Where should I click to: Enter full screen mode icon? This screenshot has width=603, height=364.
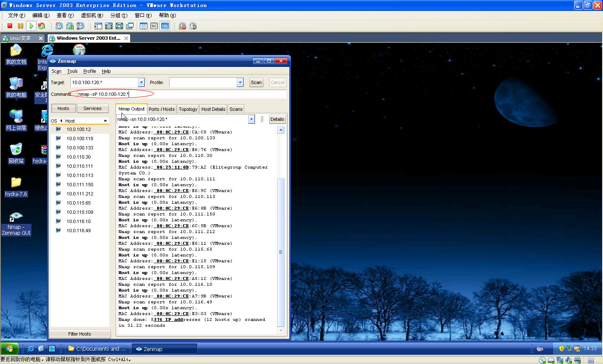[119, 26]
